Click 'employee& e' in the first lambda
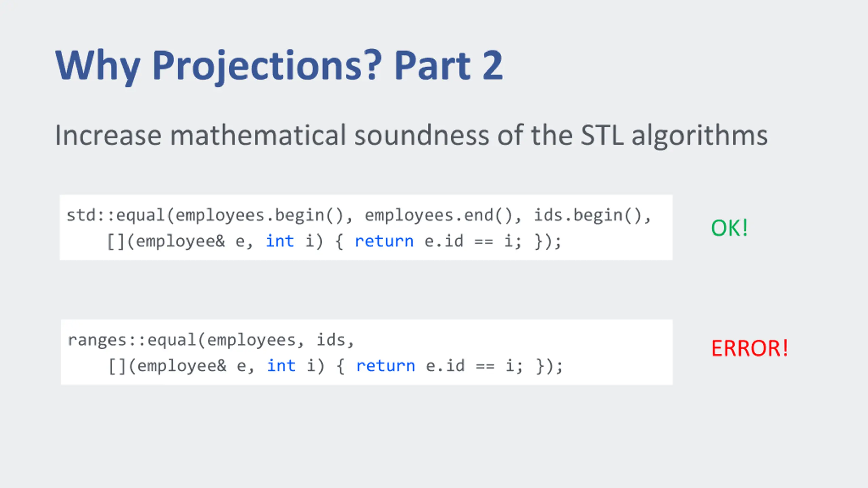This screenshot has height=488, width=868. [190, 242]
